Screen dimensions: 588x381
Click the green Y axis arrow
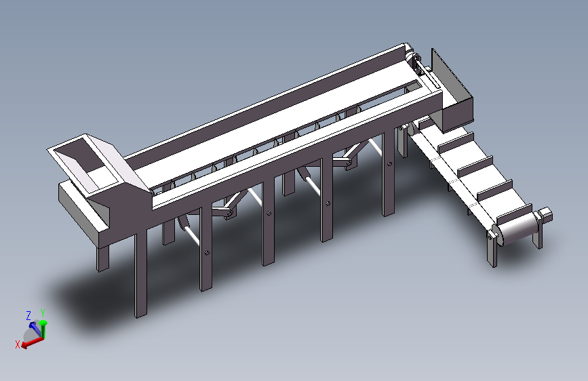pos(43,329)
